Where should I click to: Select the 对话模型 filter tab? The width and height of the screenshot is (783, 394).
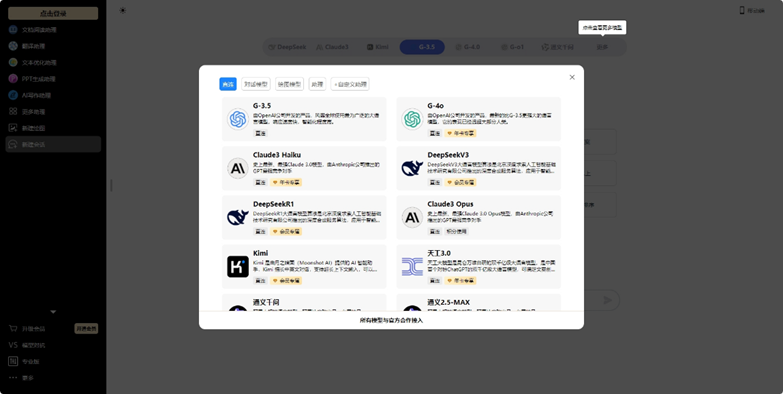256,84
